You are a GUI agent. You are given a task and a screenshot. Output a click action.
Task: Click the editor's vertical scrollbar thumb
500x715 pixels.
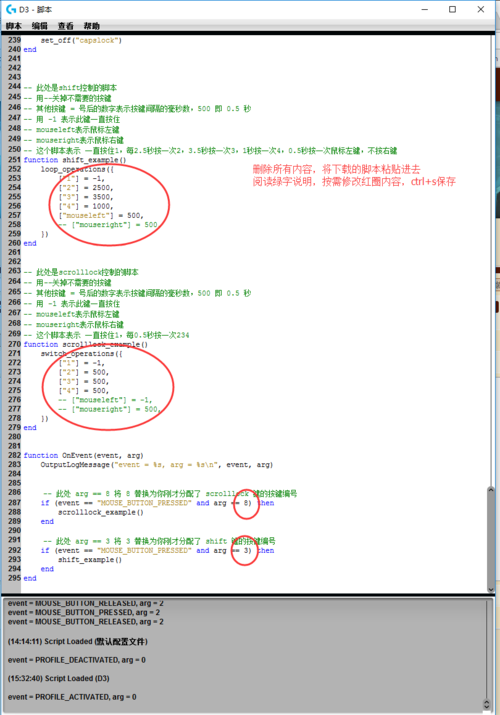tap(491, 538)
